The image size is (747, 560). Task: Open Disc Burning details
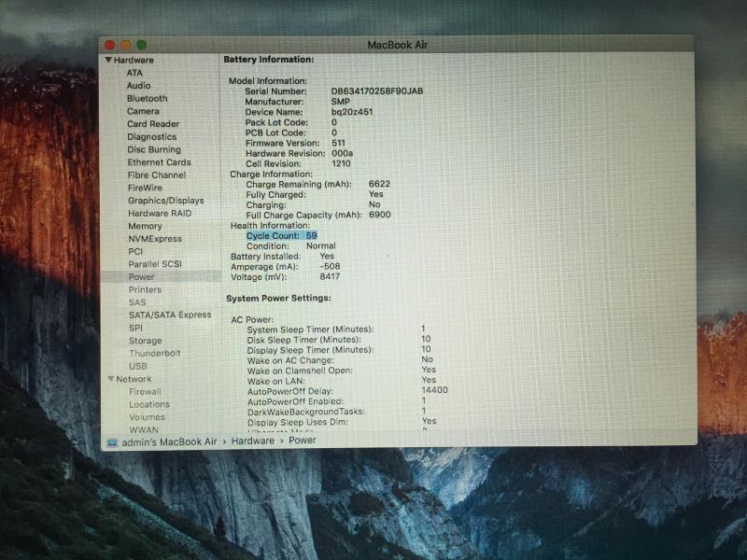154,149
